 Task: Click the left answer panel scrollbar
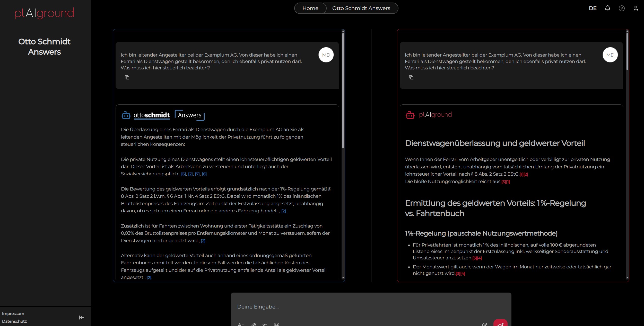pyautogui.click(x=343, y=90)
